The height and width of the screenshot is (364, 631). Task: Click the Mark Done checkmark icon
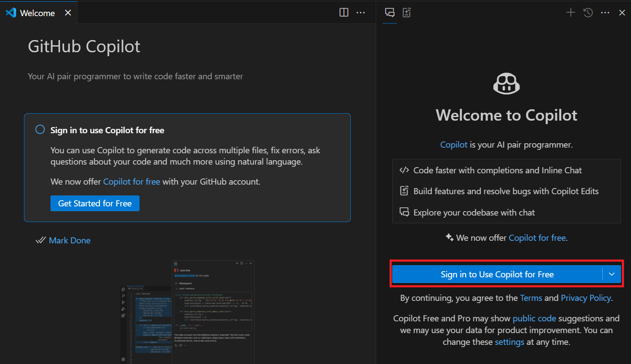(x=40, y=240)
